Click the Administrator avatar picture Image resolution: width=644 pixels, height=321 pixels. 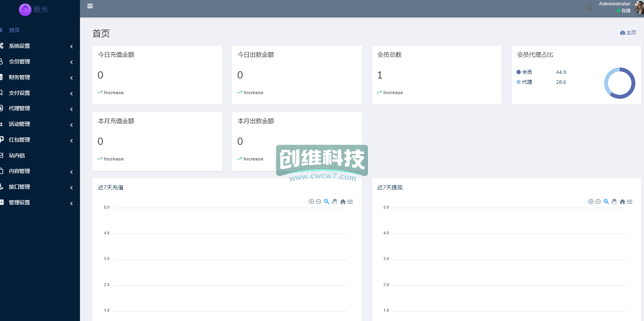639,7
